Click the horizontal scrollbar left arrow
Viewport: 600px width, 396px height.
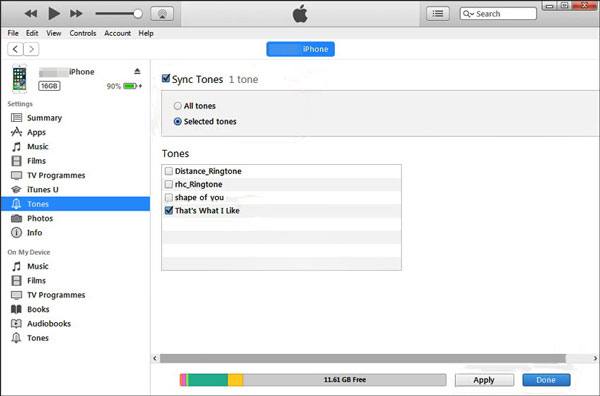click(x=155, y=359)
